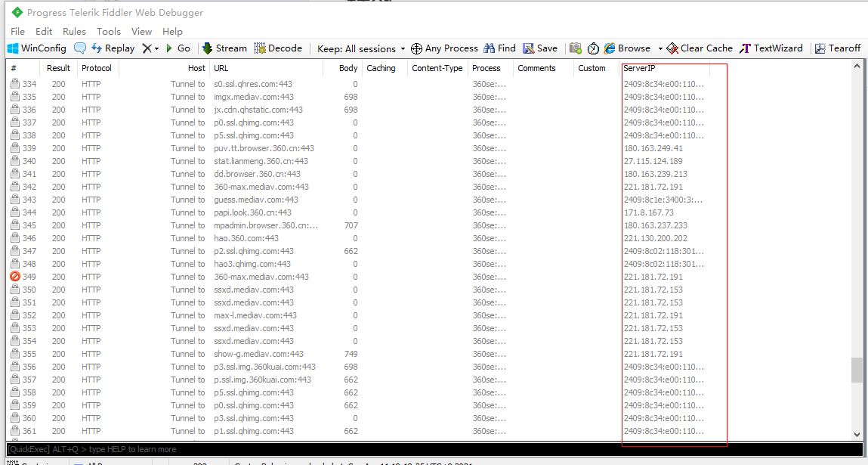Save the sessions
The image size is (868, 465).
pyautogui.click(x=540, y=48)
